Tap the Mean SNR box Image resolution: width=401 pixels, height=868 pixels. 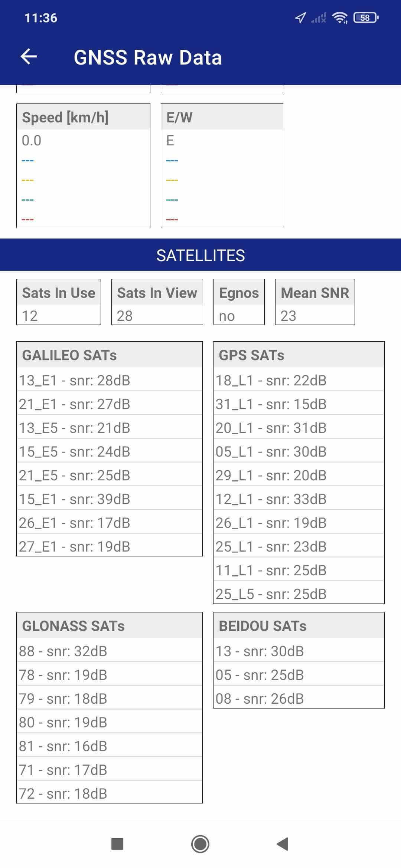pos(315,302)
